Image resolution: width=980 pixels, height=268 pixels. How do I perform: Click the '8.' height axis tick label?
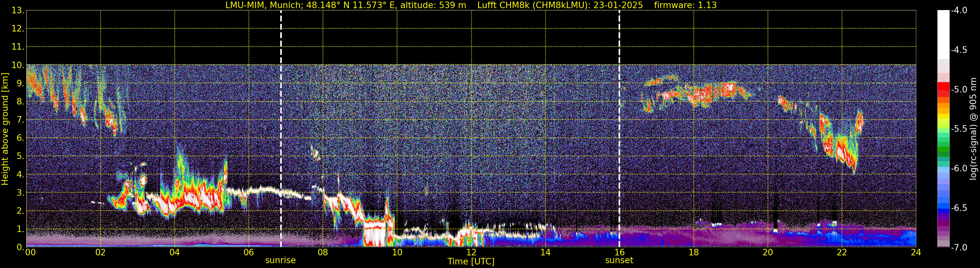click(x=20, y=102)
